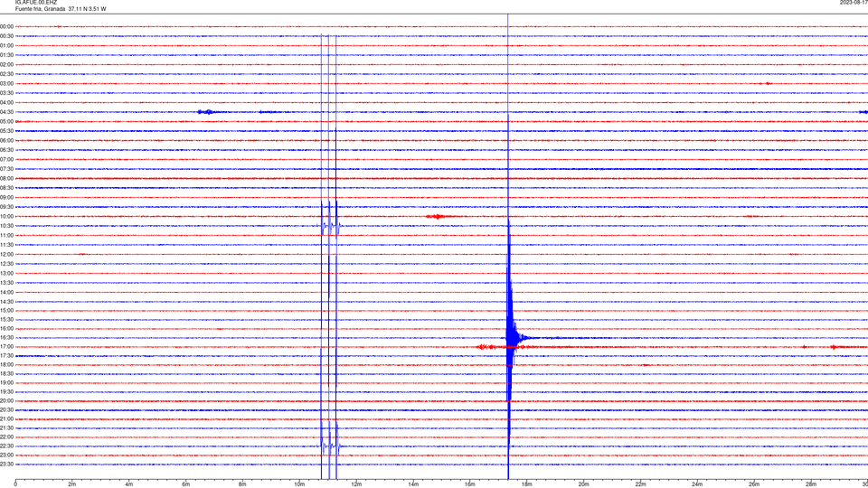The image size is (868, 488).
Task: Select the 02:00 time label
Action: point(6,64)
